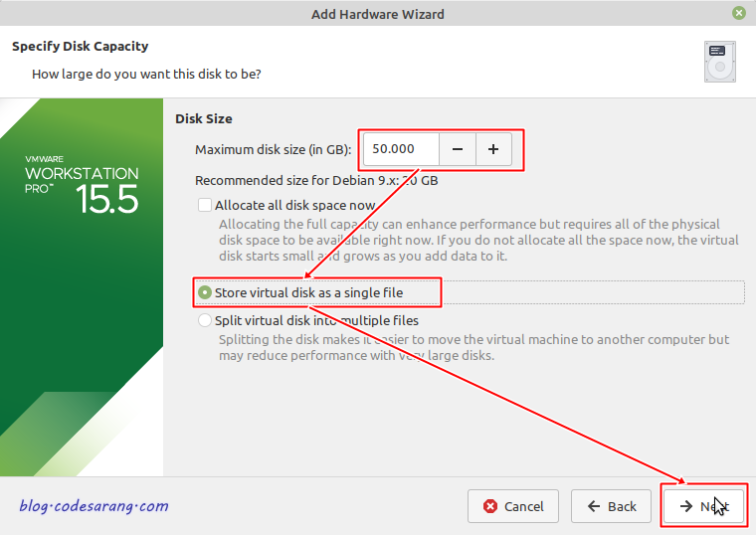
Task: Click the red X icon inside Cancel
Action: (x=490, y=506)
